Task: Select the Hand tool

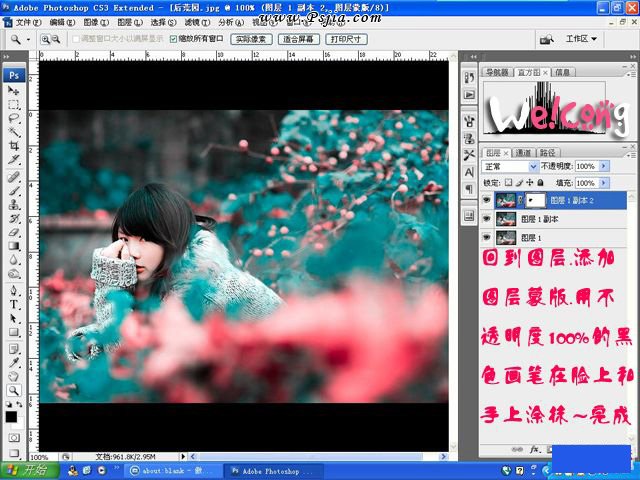Action: 13,377
